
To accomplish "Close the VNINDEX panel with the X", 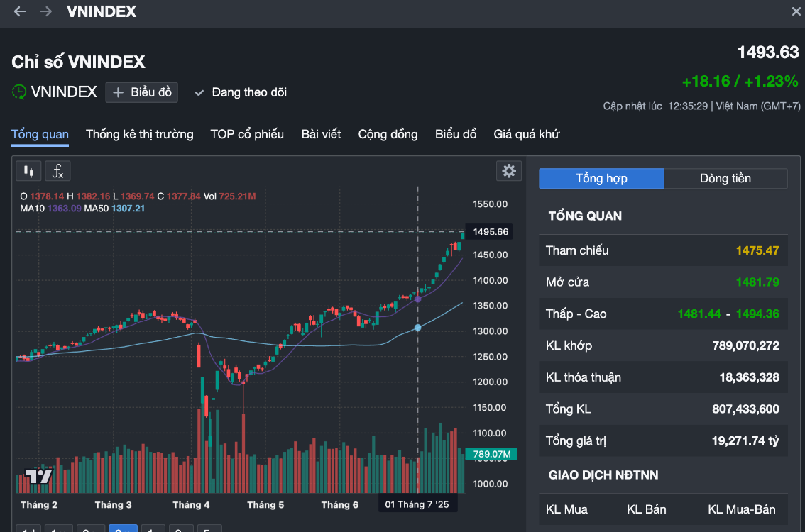I will pos(796,12).
